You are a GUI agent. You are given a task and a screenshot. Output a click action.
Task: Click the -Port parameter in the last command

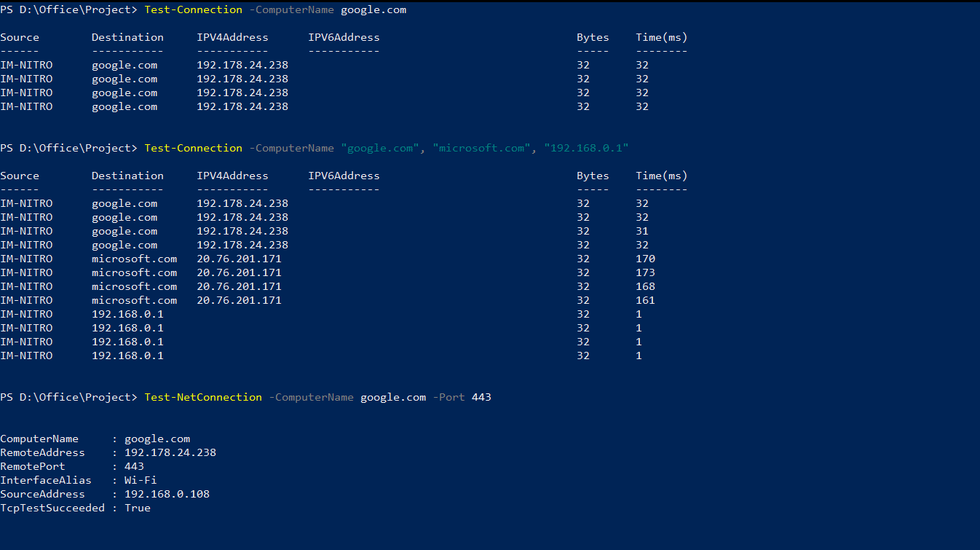[449, 397]
